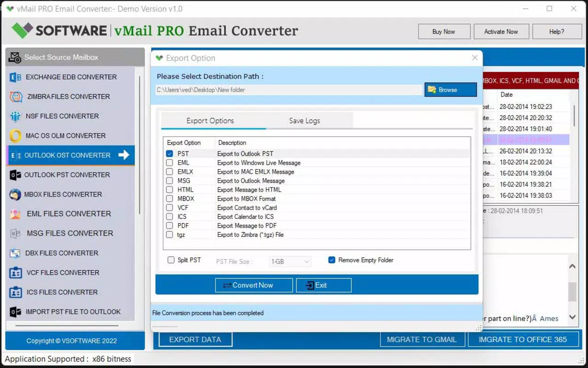
Task: Click the sidebar vertical scrollbar
Action: click(x=140, y=145)
